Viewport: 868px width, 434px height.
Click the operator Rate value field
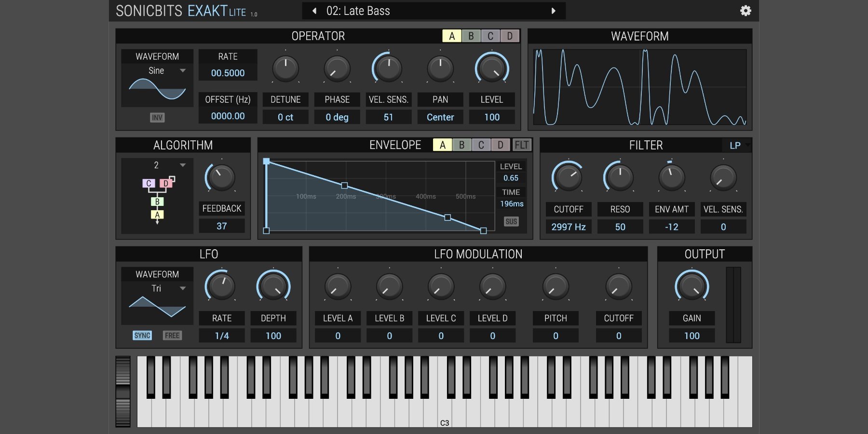pos(228,73)
